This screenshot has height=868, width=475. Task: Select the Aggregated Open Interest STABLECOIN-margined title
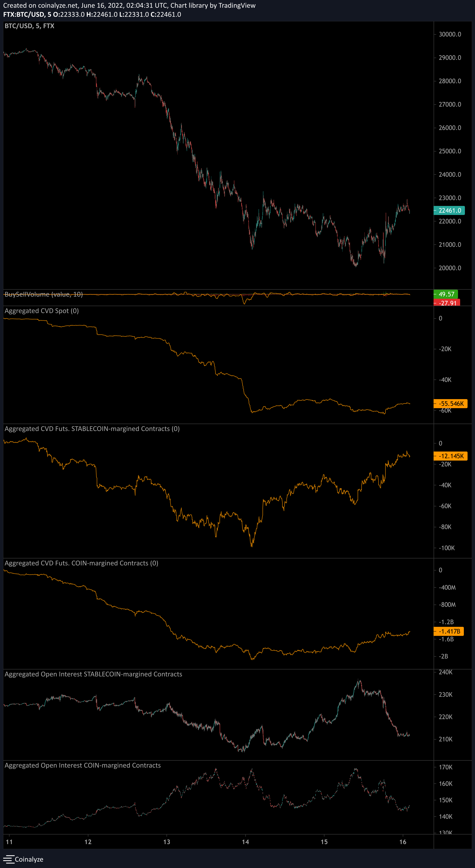93,674
